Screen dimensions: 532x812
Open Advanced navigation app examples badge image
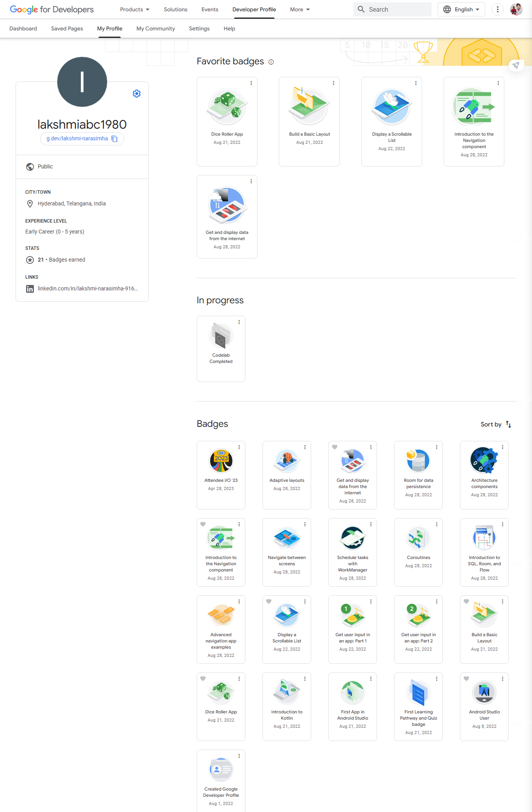221,615
